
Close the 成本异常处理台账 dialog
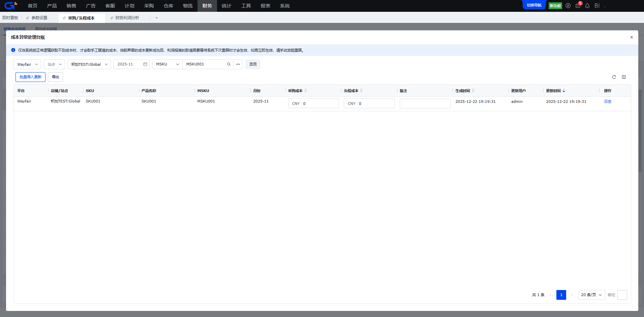pyautogui.click(x=632, y=37)
